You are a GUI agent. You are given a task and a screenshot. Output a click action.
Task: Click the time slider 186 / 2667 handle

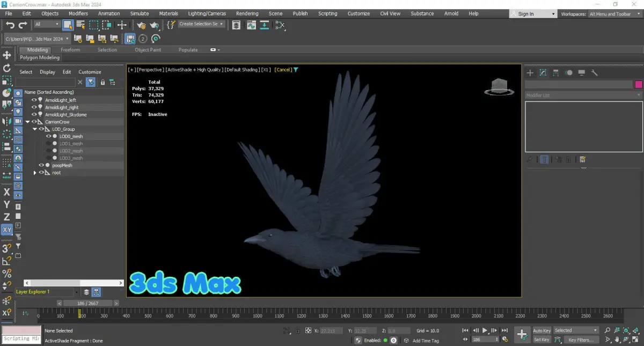click(x=87, y=303)
